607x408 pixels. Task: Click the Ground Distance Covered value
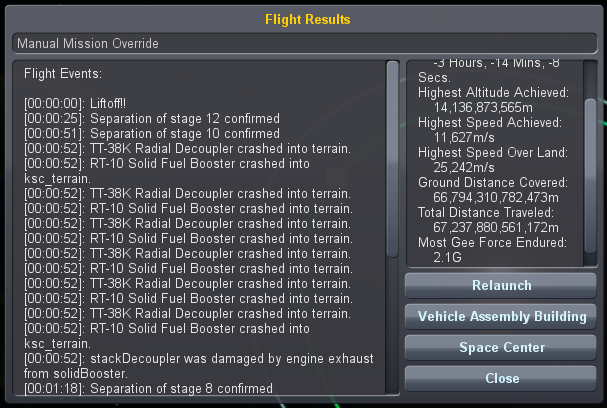(x=496, y=198)
